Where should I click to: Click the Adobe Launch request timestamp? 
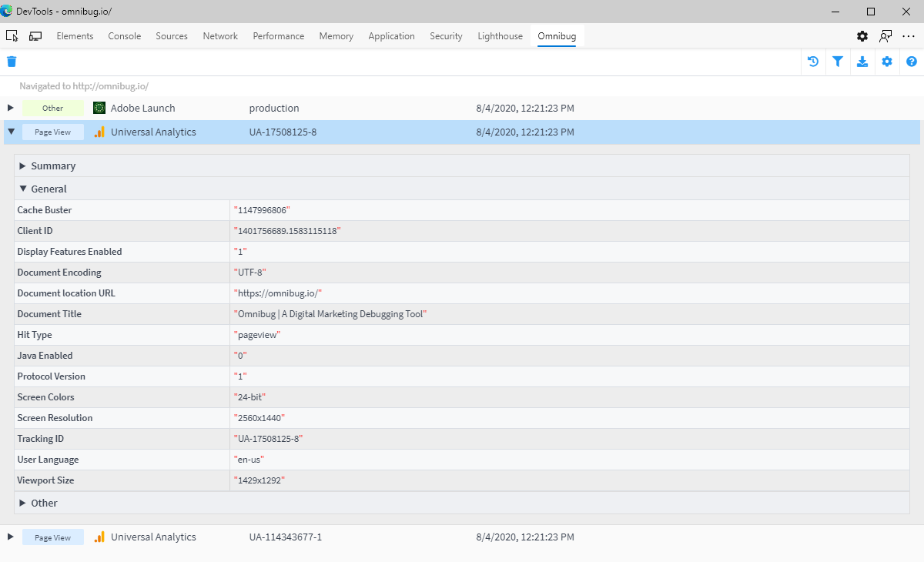[525, 108]
